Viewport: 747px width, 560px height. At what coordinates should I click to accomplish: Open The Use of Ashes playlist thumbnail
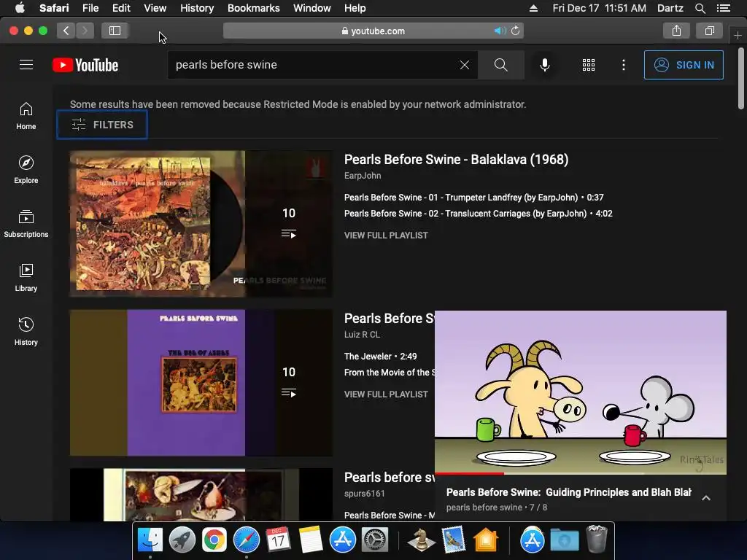pyautogui.click(x=201, y=383)
